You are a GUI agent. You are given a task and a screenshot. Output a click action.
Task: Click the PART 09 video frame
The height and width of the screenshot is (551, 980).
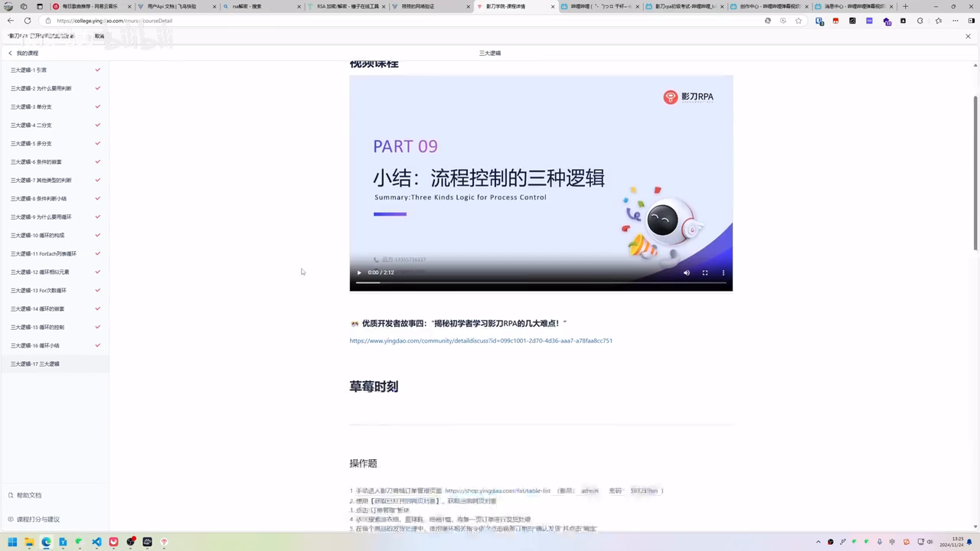(541, 183)
